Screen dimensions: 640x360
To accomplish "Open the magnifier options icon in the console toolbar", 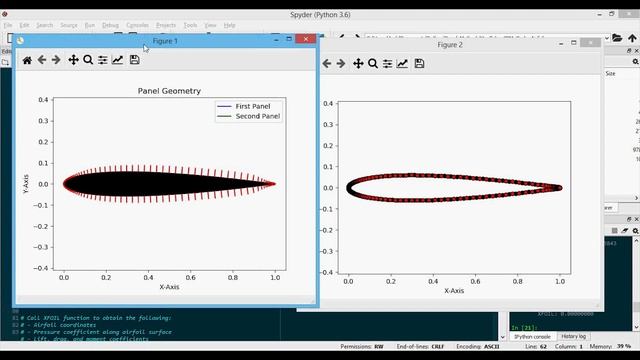I will tap(636, 231).
